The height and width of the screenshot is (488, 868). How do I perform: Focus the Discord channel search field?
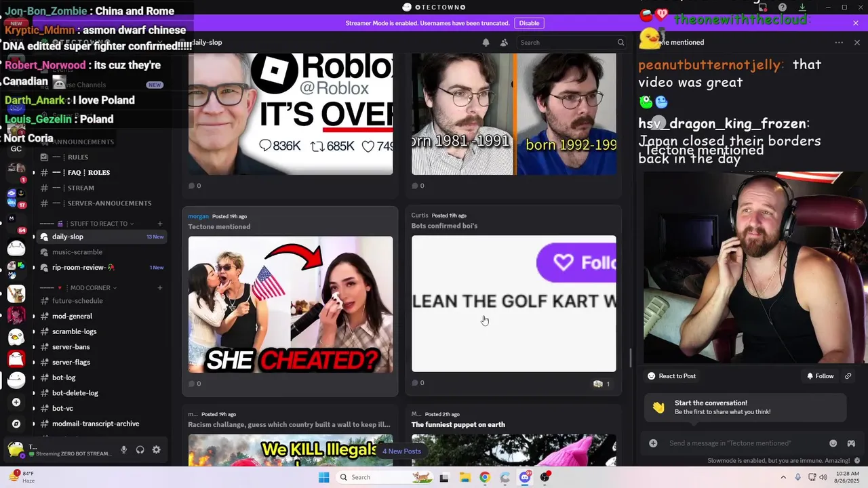click(571, 42)
